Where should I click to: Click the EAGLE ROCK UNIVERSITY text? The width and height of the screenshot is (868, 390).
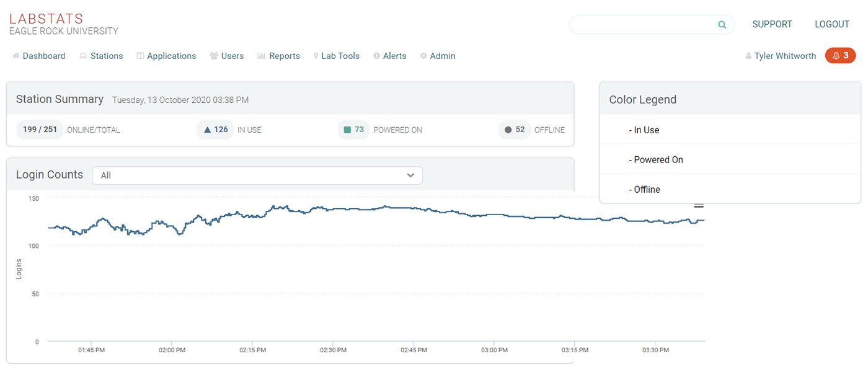point(64,31)
